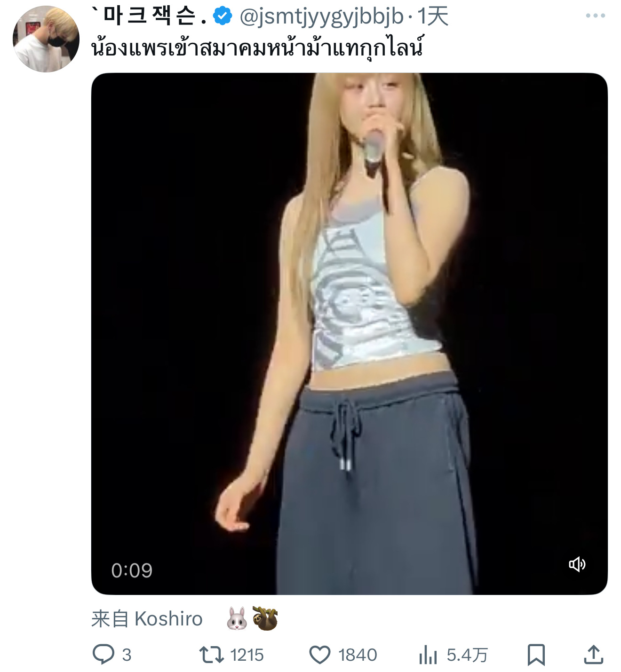
Task: Click the sloth emoji beside Koshiro
Action: (x=265, y=619)
